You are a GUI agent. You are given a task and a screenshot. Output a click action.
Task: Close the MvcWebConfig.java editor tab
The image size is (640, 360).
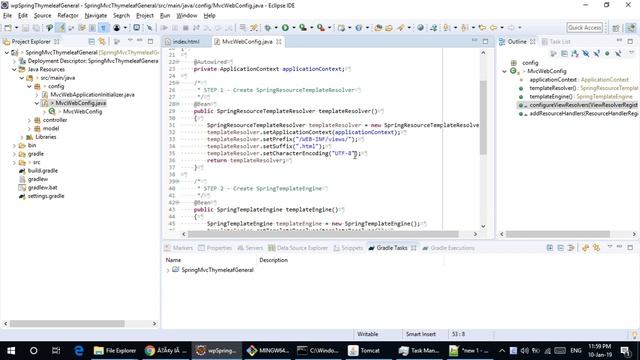279,42
